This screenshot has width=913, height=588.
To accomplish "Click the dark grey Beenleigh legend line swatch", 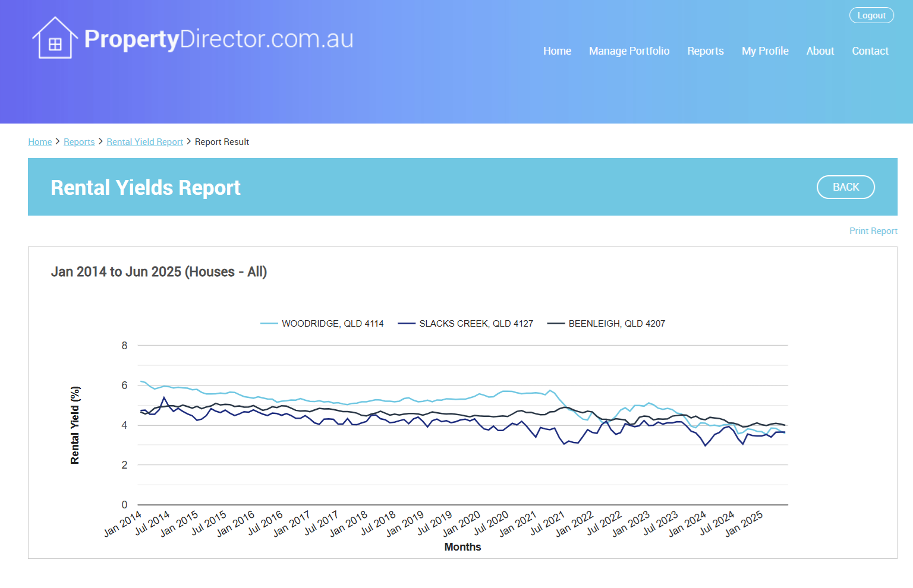I will click(556, 324).
